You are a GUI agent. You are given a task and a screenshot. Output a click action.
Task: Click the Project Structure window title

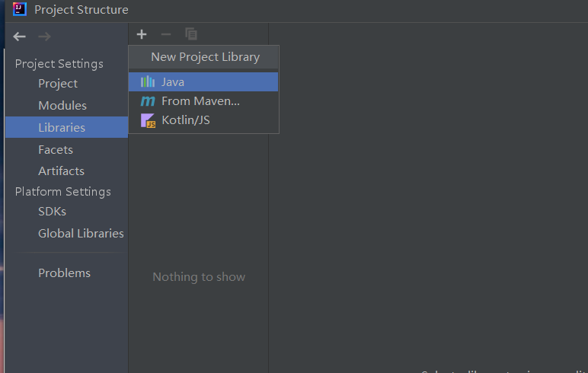pyautogui.click(x=81, y=10)
